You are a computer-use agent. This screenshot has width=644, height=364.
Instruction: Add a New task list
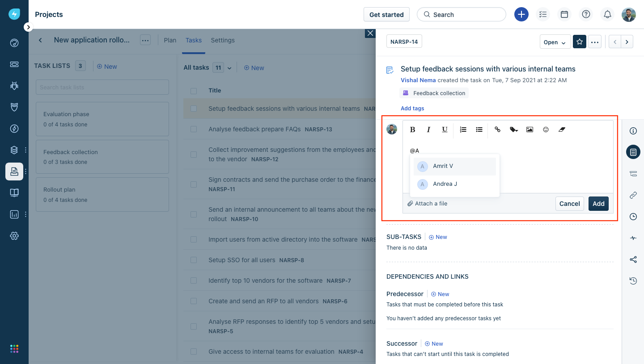pyautogui.click(x=107, y=67)
